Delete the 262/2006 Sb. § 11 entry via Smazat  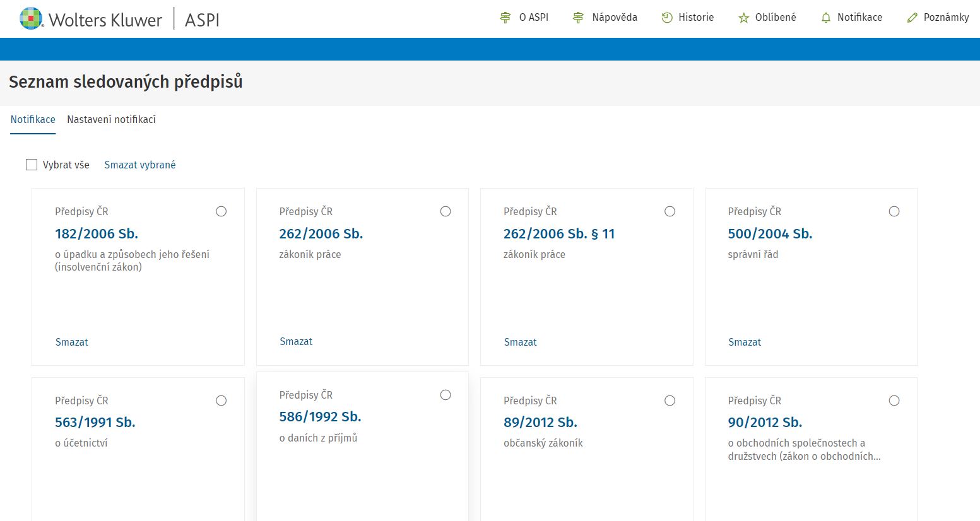point(520,342)
